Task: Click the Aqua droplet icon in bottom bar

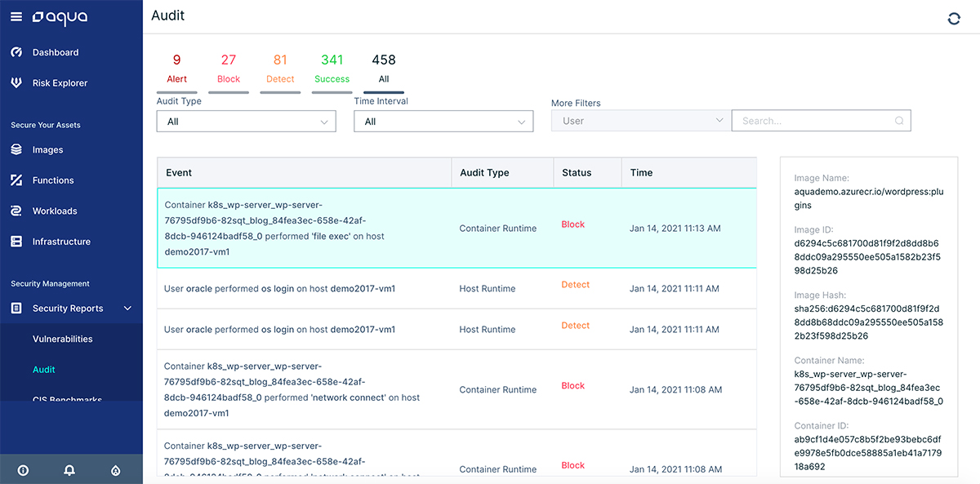Action: 116,470
